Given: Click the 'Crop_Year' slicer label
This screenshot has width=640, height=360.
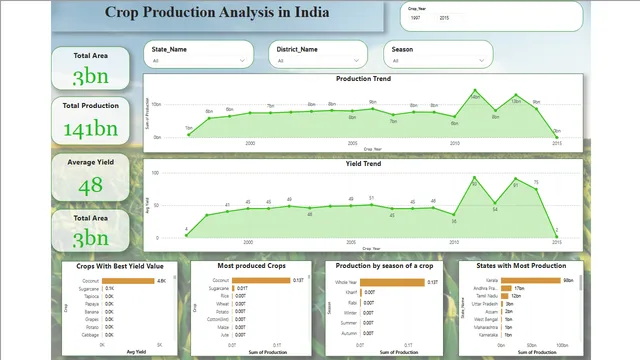Looking at the screenshot, I should click(x=417, y=9).
